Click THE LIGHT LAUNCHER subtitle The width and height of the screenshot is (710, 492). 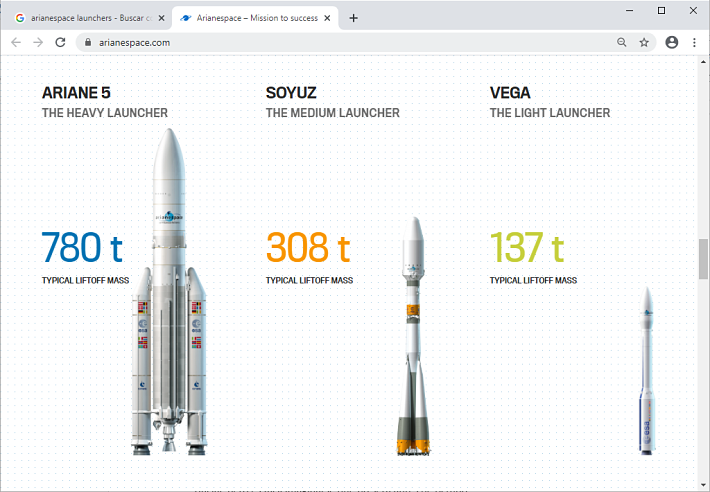(x=550, y=113)
